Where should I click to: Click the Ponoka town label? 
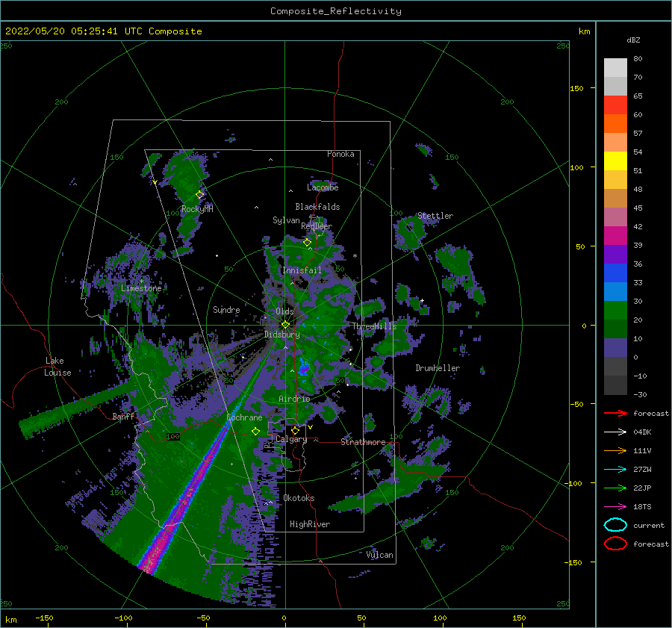[340, 154]
